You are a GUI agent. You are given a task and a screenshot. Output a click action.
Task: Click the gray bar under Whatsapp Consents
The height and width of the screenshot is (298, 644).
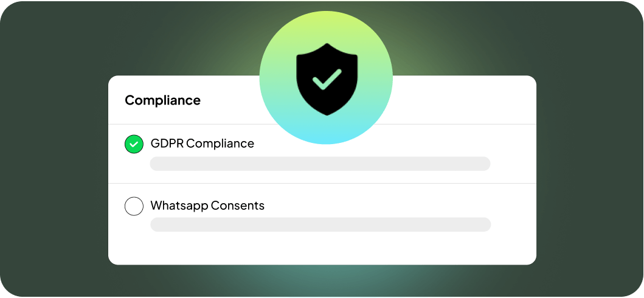click(x=320, y=224)
